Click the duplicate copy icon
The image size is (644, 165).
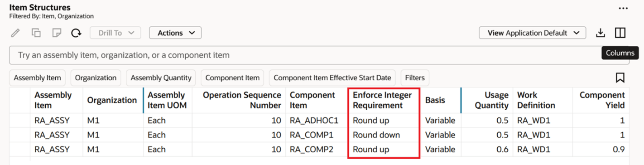pos(36,33)
